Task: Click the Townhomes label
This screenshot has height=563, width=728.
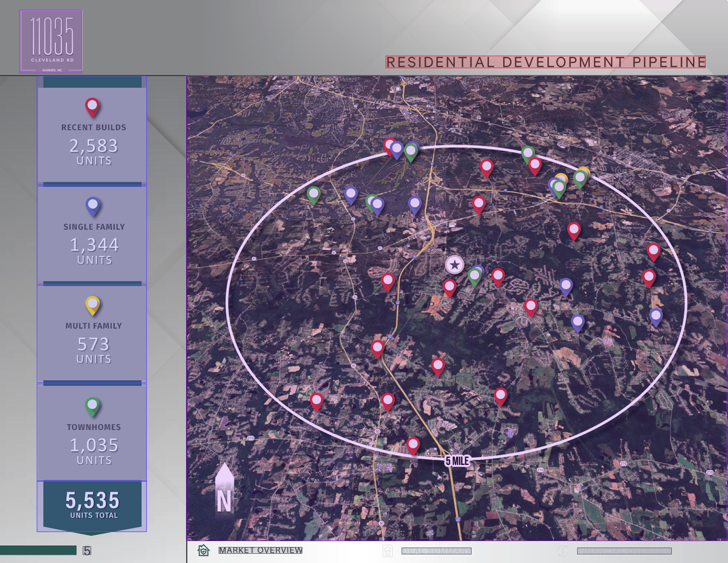Action: tap(94, 427)
